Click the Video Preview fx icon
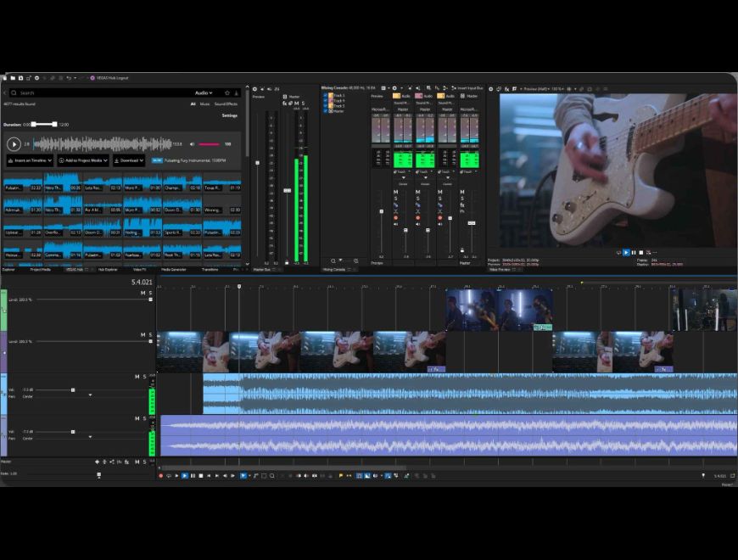The image size is (738, 560). coord(507,89)
